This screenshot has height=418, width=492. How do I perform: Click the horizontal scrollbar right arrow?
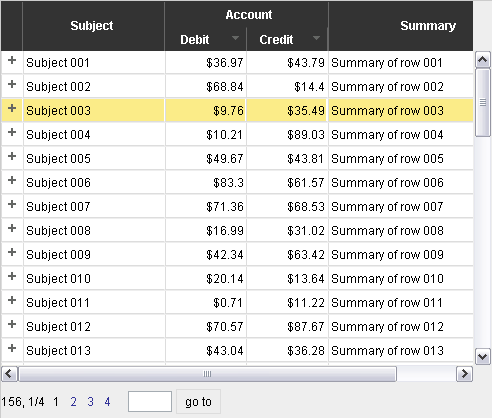pos(464,374)
